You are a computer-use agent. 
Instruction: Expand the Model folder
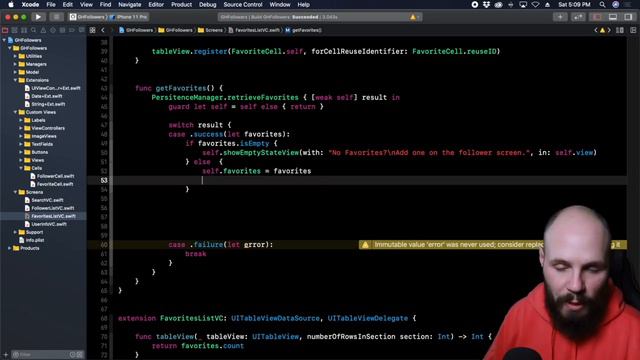[x=16, y=72]
